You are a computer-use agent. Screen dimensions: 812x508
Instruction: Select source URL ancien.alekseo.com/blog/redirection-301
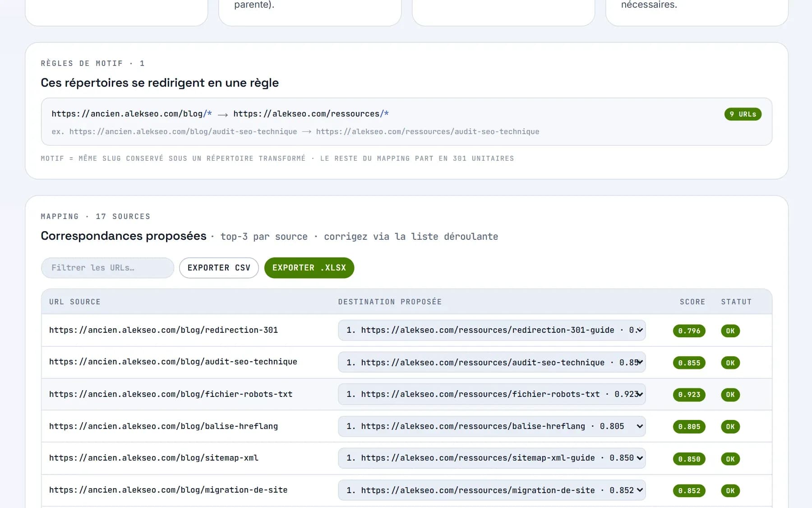pyautogui.click(x=163, y=330)
